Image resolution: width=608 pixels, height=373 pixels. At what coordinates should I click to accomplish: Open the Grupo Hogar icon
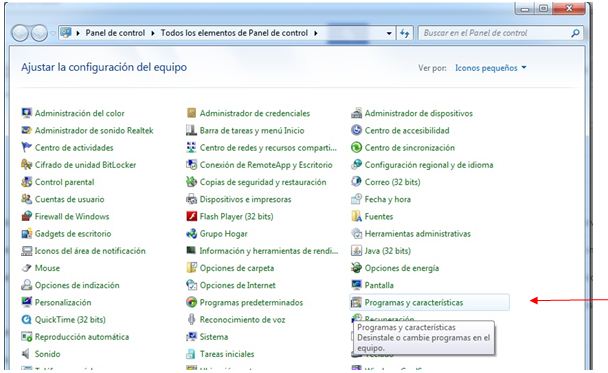[192, 233]
